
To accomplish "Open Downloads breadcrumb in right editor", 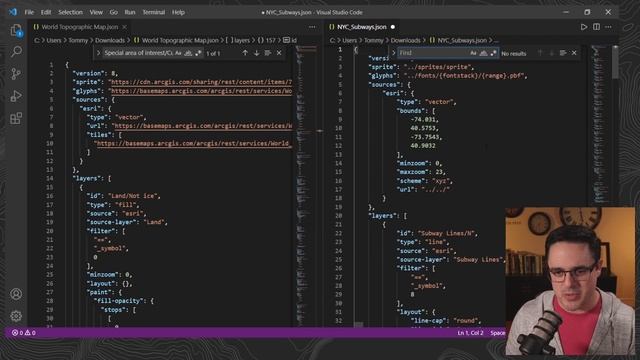I will tap(405, 40).
